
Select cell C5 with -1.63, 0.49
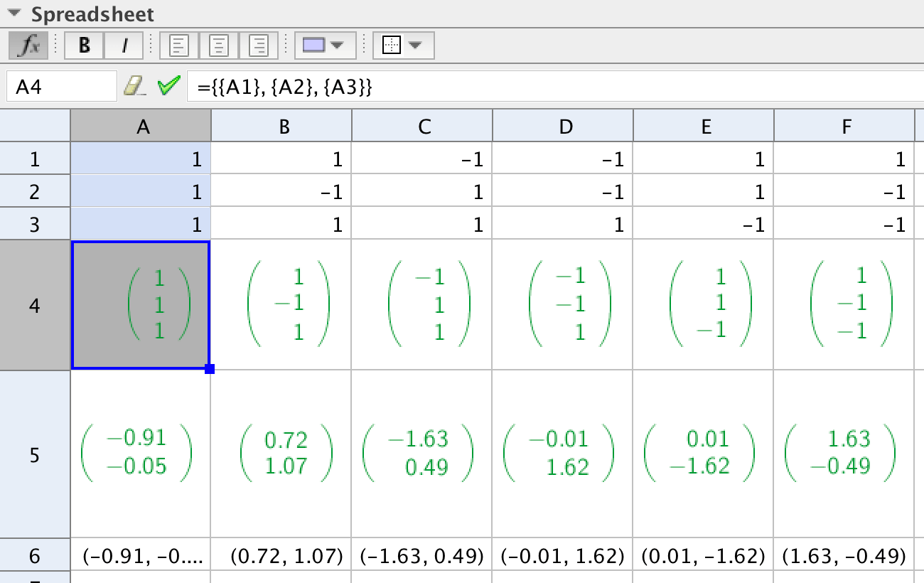pos(422,454)
